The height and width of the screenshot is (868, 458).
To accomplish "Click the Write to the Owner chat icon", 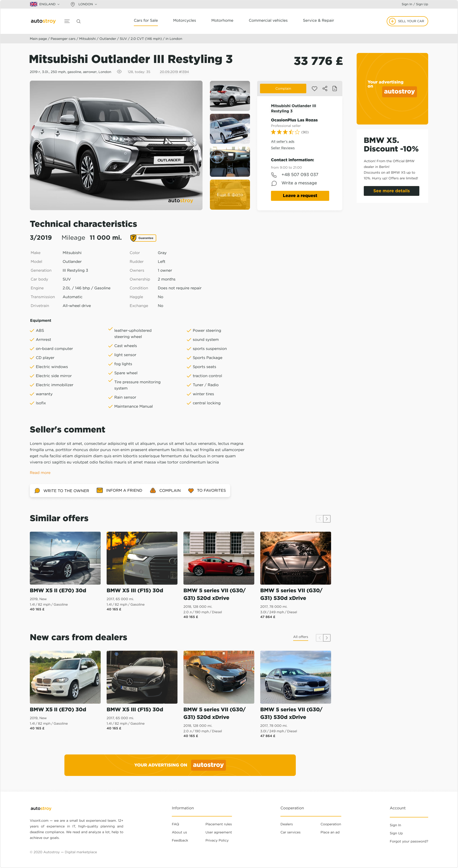I will pyautogui.click(x=37, y=491).
